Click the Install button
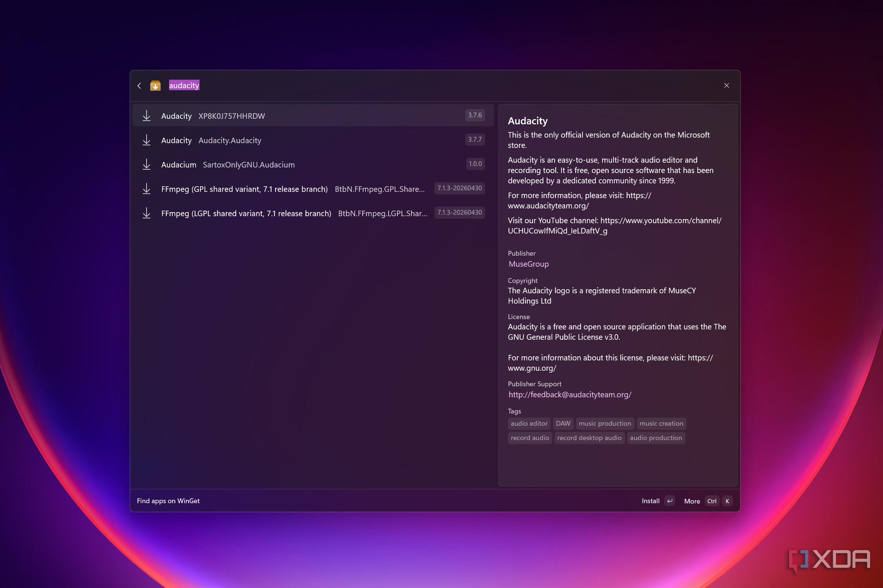This screenshot has width=883, height=588. pos(650,501)
